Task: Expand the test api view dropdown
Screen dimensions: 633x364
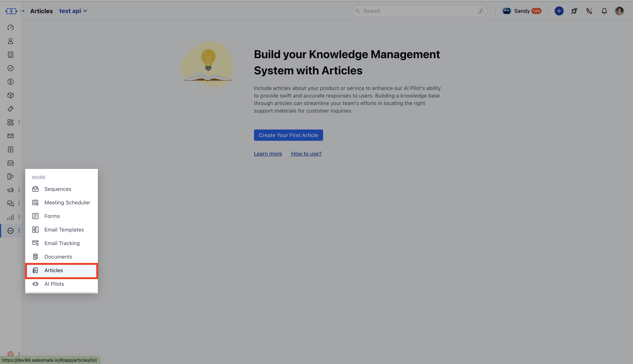Action: click(x=73, y=11)
